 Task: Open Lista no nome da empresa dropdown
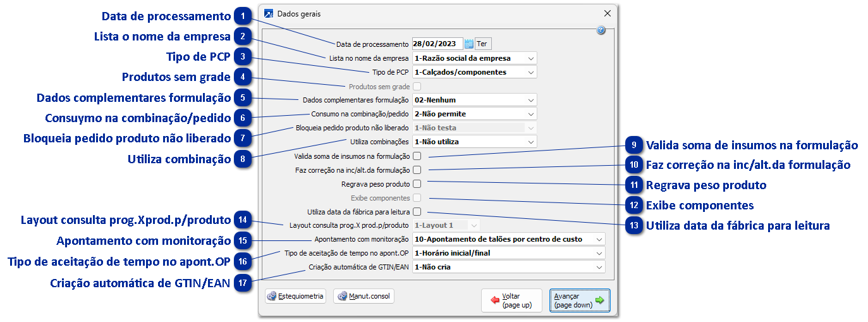[x=474, y=58]
